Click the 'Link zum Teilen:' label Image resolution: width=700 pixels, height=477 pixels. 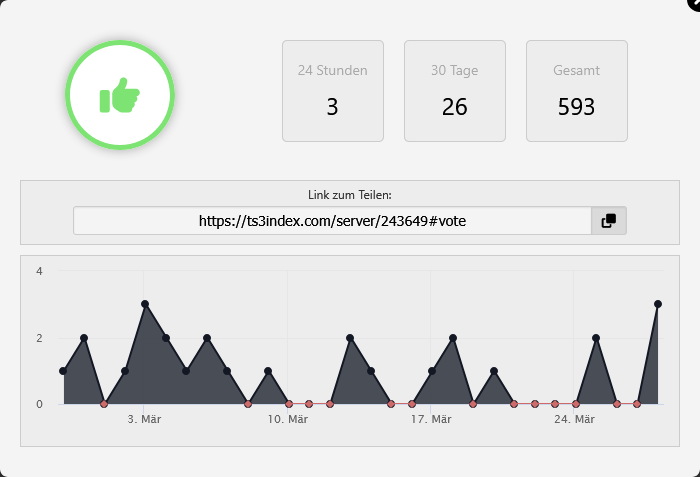[350, 195]
